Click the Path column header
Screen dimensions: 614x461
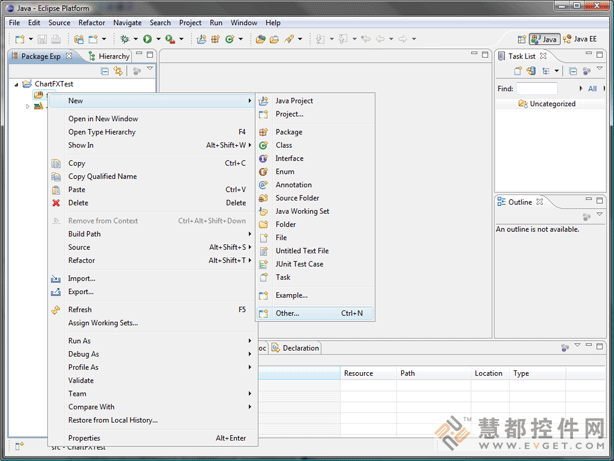pyautogui.click(x=434, y=373)
